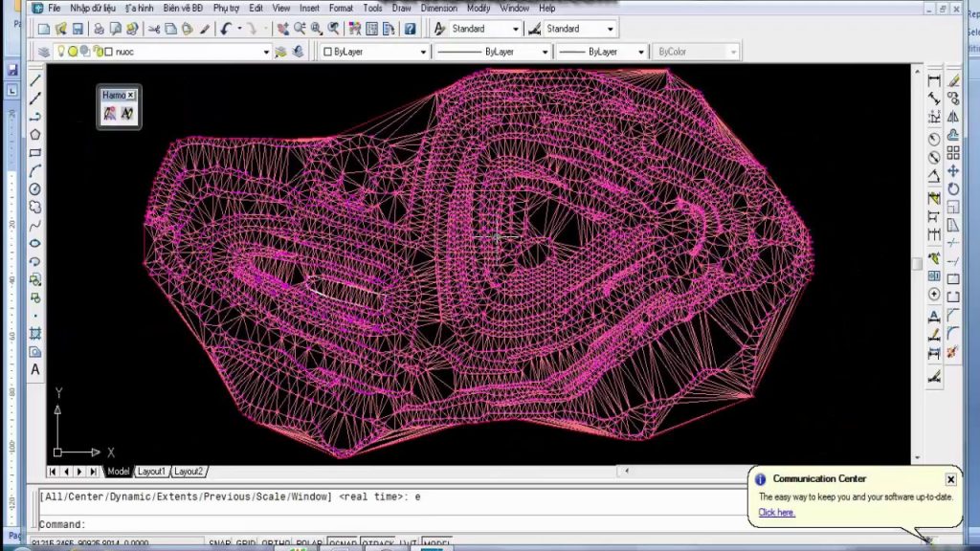Image resolution: width=980 pixels, height=551 pixels.
Task: Click the Save icon in standard toolbar
Action: click(x=78, y=29)
